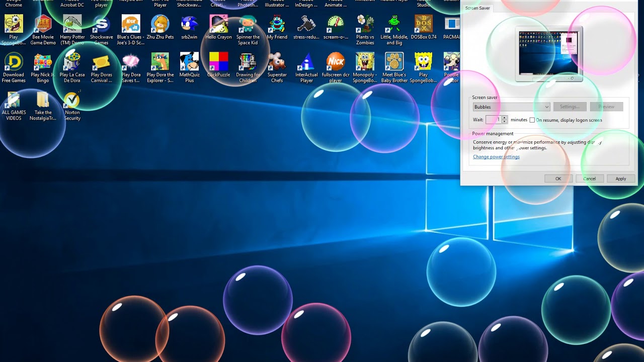
Task: Open the scream-o-... gauge icon
Action: click(x=336, y=28)
